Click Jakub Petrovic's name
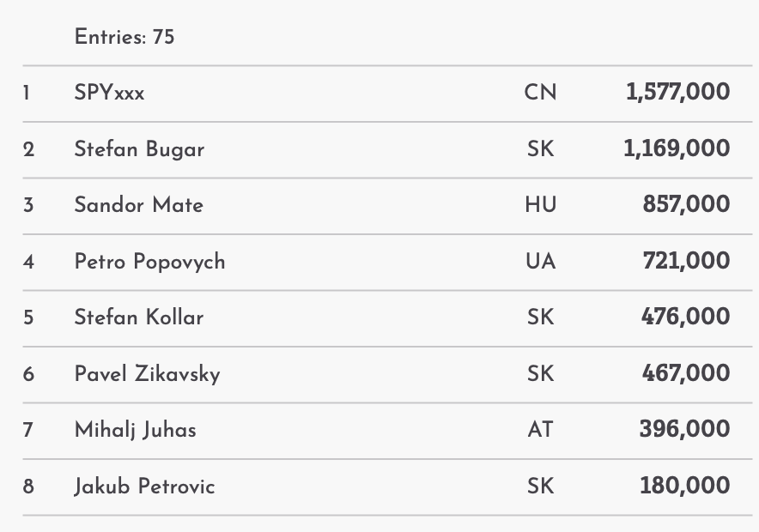The height and width of the screenshot is (532, 759). [144, 487]
